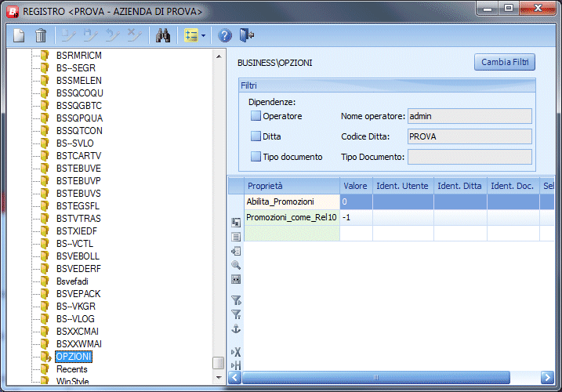Click the grid scroll right arrow
This screenshot has width=562, height=392.
coord(547,377)
